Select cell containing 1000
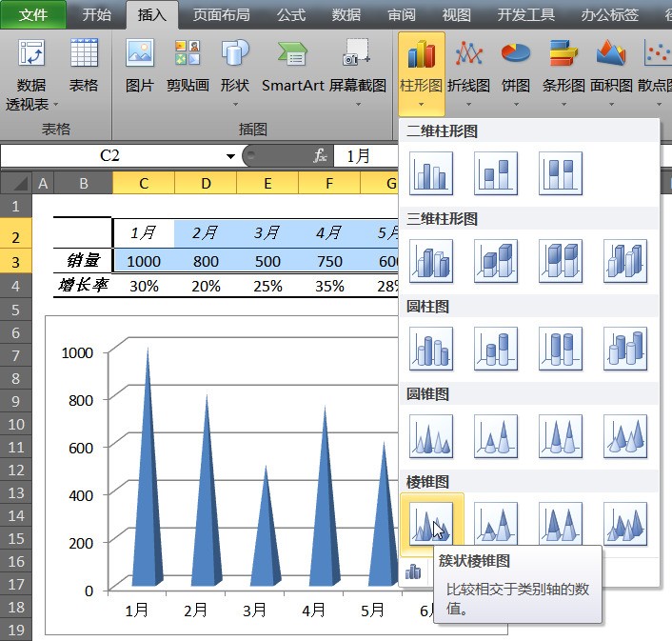 144,261
